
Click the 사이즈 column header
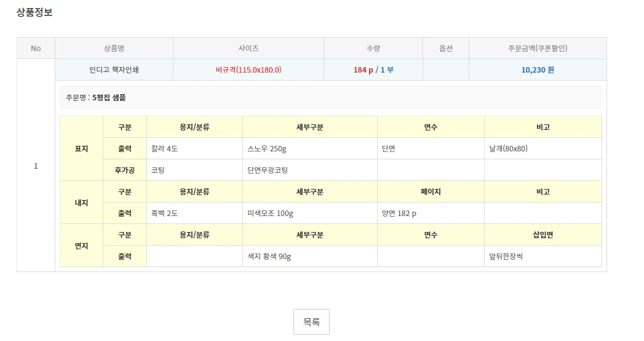pos(248,48)
